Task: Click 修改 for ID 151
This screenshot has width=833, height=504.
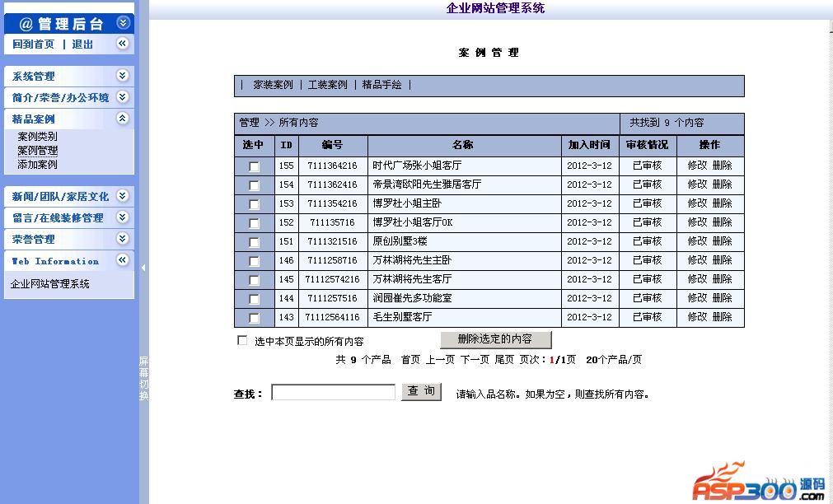Action: tap(698, 241)
